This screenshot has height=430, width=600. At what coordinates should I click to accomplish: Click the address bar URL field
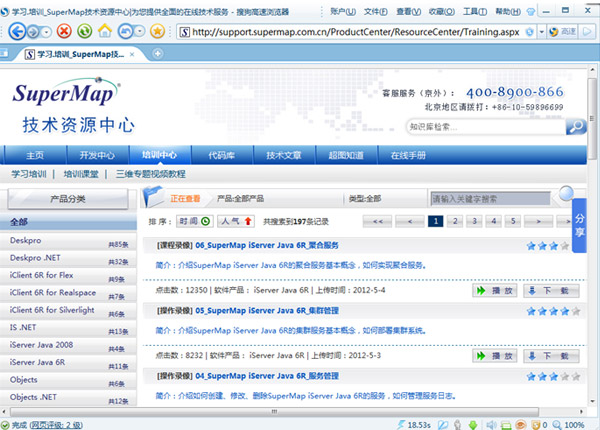pyautogui.click(x=355, y=32)
